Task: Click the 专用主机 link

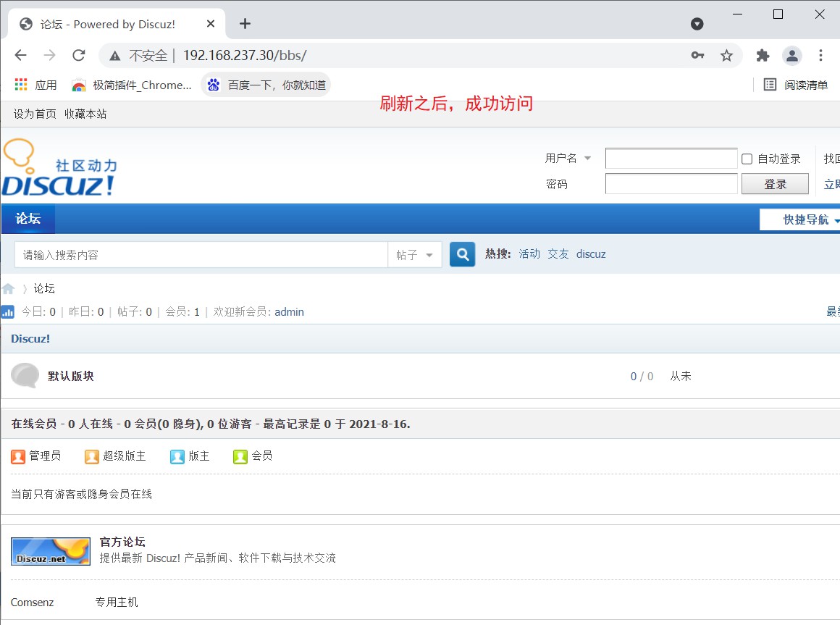Action: coord(117,603)
